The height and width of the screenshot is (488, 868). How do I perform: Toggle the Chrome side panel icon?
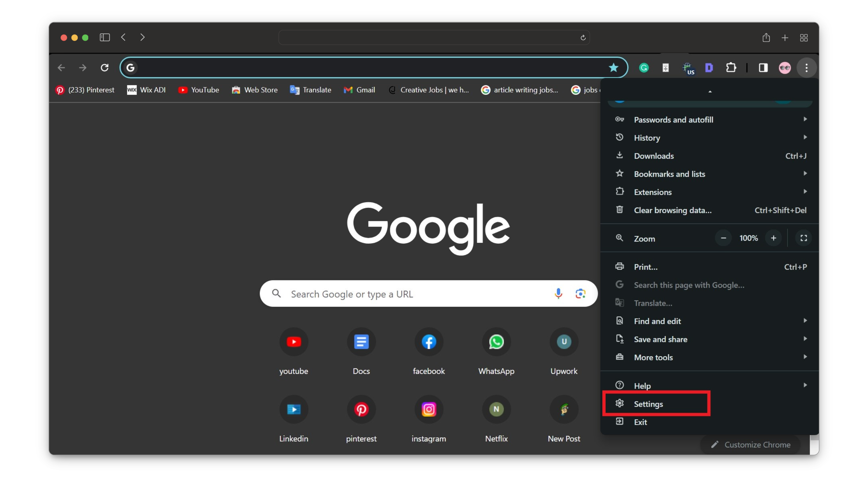tap(763, 68)
